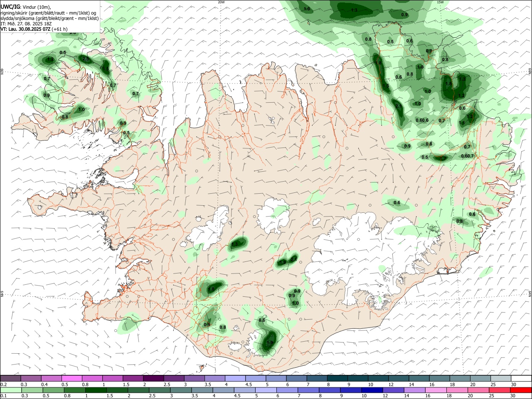This screenshot has height=399, width=532.
Task: Click the '15W' longitude label at top
Action: coord(440,2)
